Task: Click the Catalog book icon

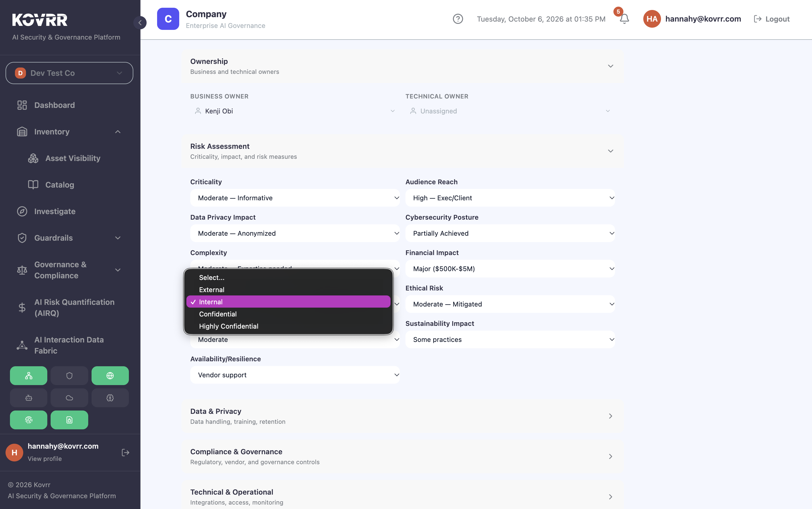Action: [33, 185]
